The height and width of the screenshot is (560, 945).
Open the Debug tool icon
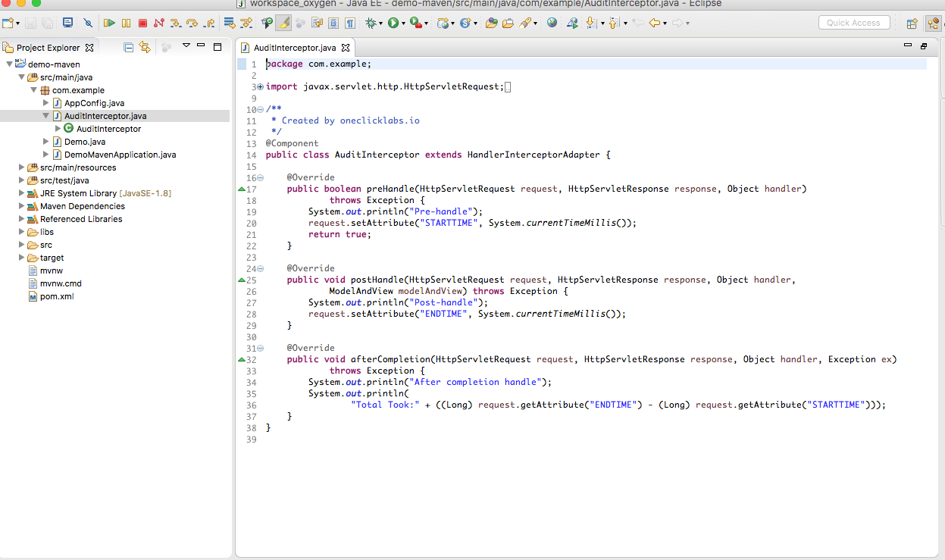point(371,23)
